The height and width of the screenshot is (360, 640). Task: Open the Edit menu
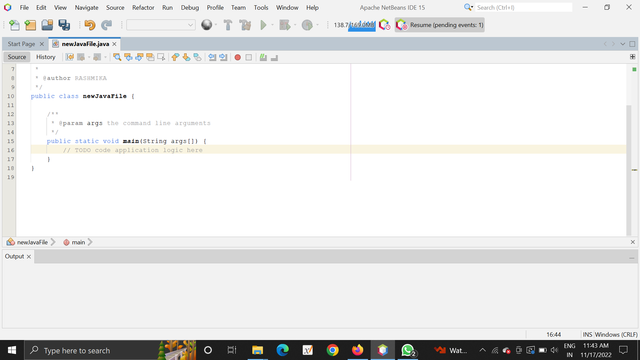pyautogui.click(x=41, y=7)
